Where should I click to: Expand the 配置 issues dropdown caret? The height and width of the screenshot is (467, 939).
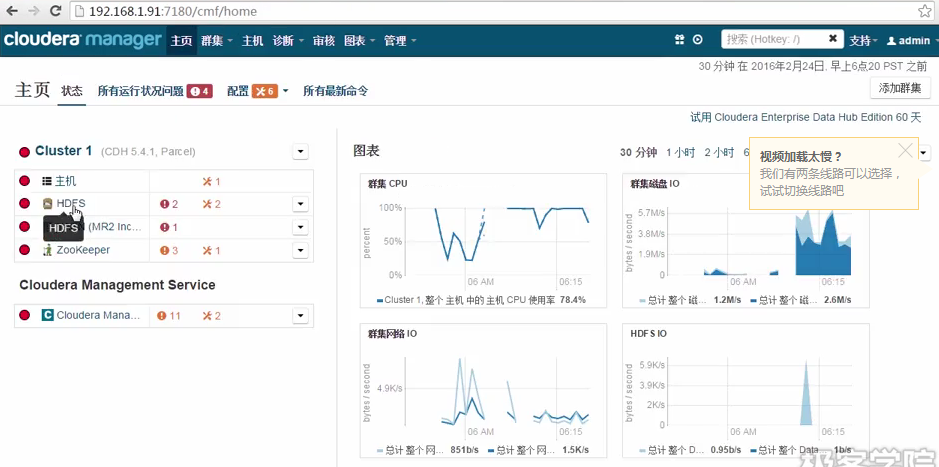tap(286, 91)
